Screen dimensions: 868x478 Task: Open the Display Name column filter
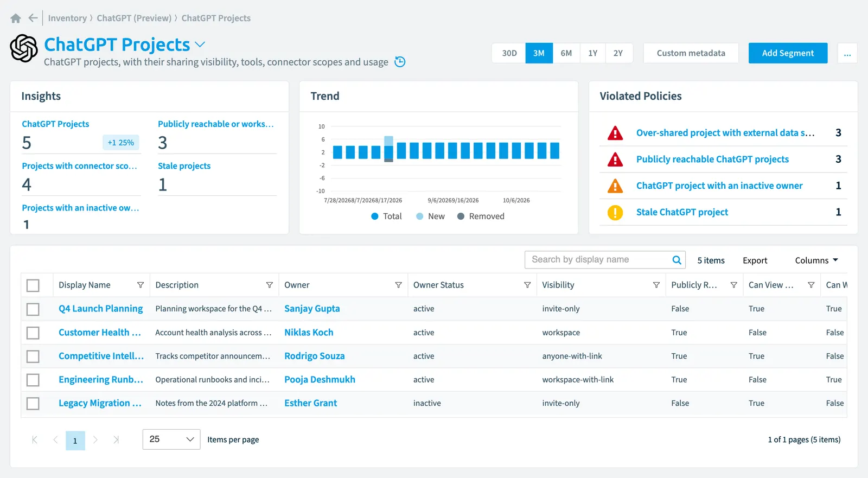[141, 285]
